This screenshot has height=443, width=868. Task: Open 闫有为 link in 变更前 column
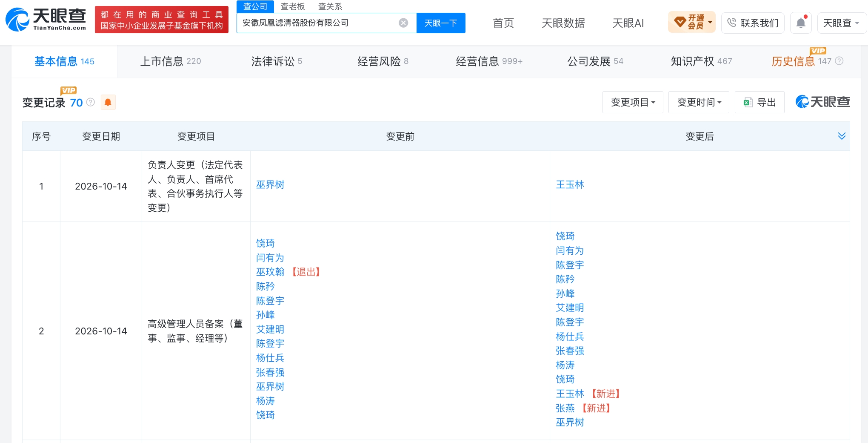pyautogui.click(x=270, y=258)
